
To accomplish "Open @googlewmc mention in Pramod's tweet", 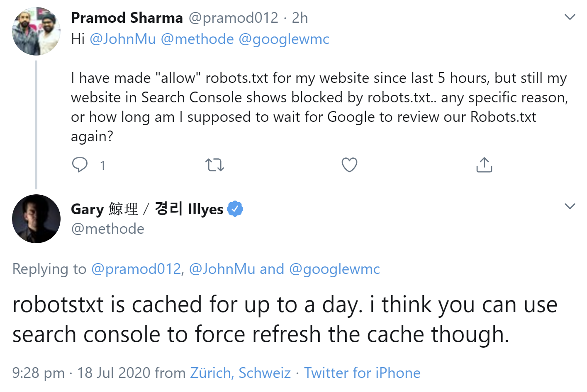I will (284, 39).
